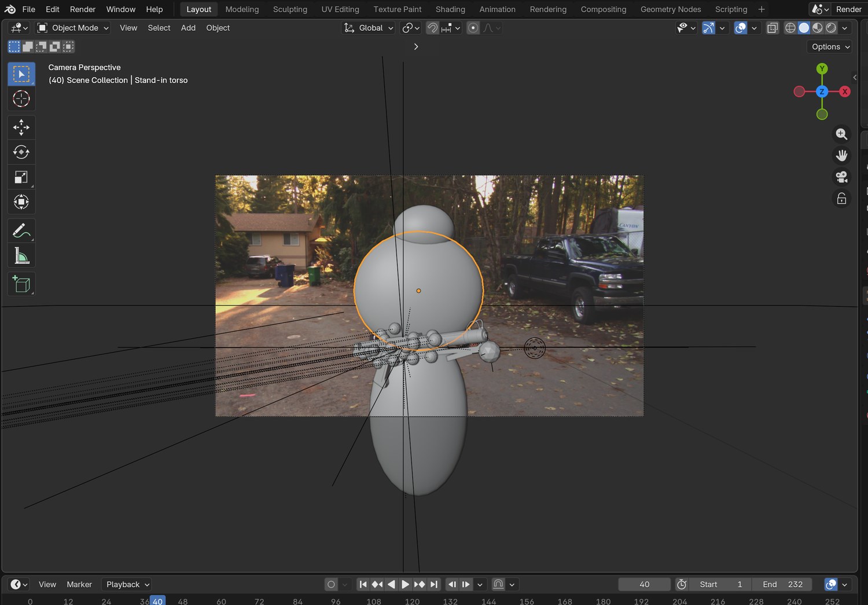868x605 pixels.
Task: Activate the 3D Cursor tool
Action: point(21,99)
